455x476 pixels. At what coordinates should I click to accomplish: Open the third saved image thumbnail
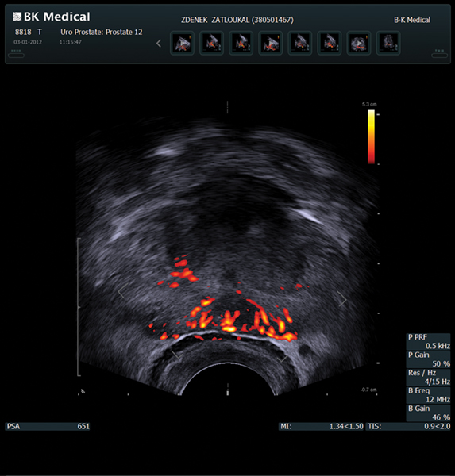(241, 43)
